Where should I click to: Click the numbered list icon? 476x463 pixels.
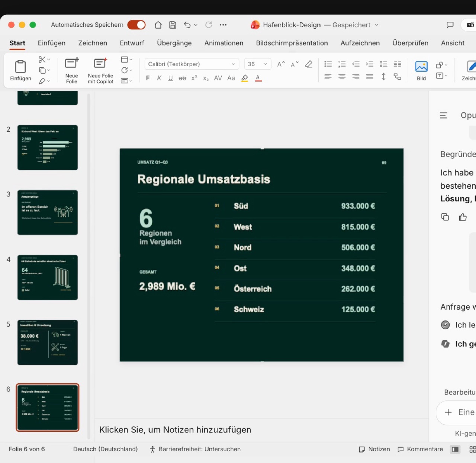point(342,64)
